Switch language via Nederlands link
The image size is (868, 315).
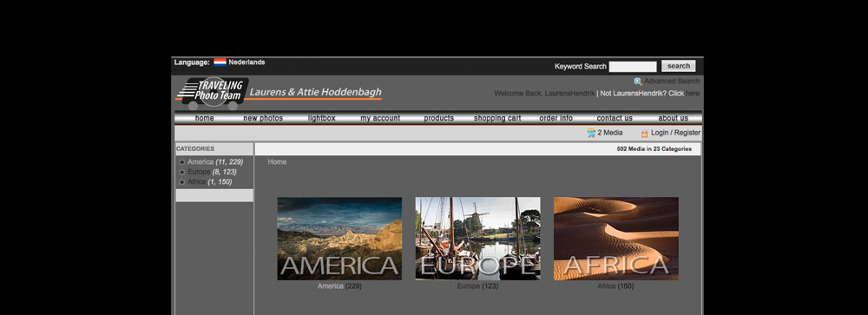247,62
